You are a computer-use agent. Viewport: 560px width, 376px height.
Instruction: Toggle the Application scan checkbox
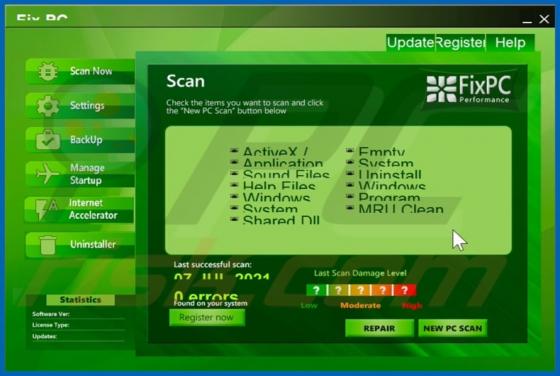pyautogui.click(x=234, y=162)
